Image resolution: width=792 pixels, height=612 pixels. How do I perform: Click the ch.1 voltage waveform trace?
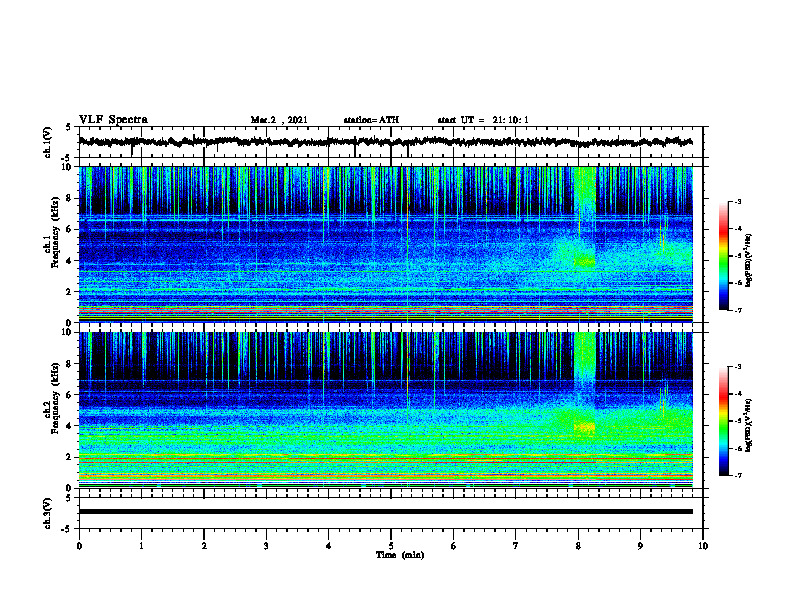point(385,142)
